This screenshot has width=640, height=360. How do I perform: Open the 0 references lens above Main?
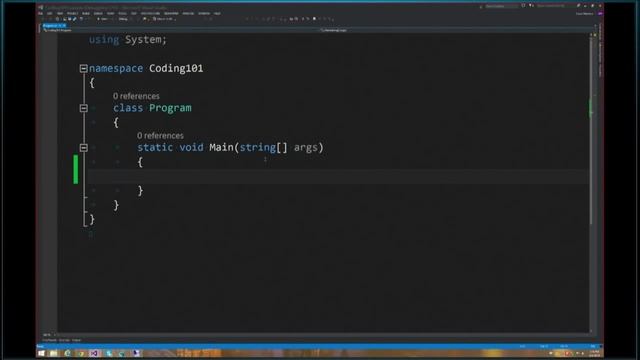click(x=160, y=136)
